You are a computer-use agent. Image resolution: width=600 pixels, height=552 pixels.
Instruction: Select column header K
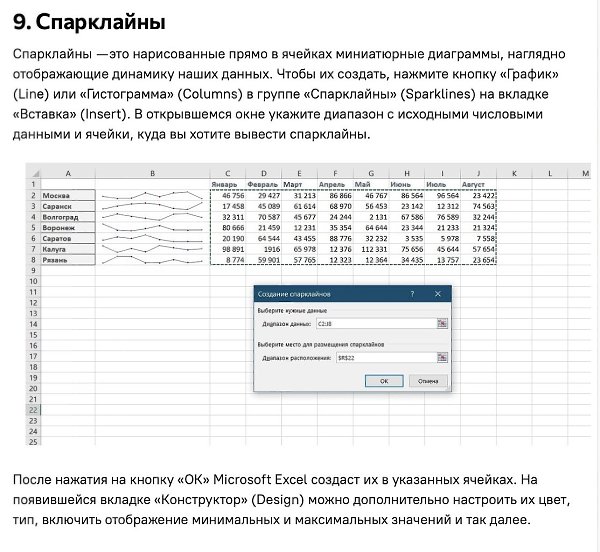[x=512, y=174]
